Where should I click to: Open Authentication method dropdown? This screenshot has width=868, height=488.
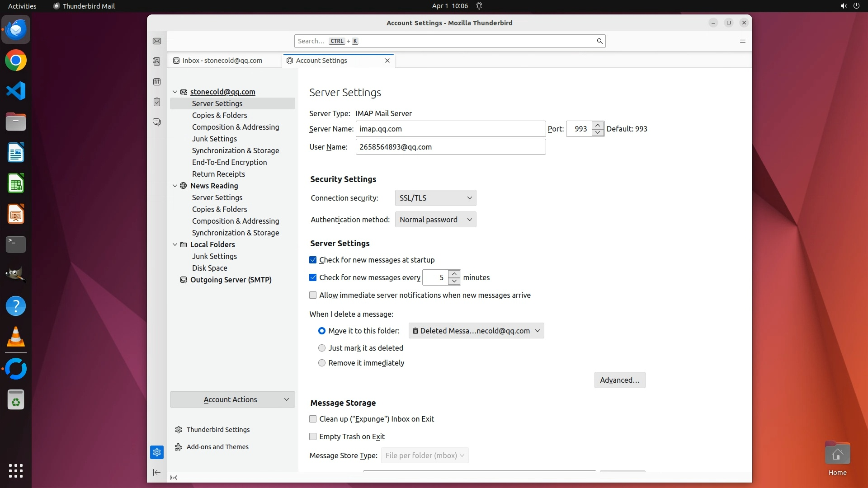coord(435,220)
